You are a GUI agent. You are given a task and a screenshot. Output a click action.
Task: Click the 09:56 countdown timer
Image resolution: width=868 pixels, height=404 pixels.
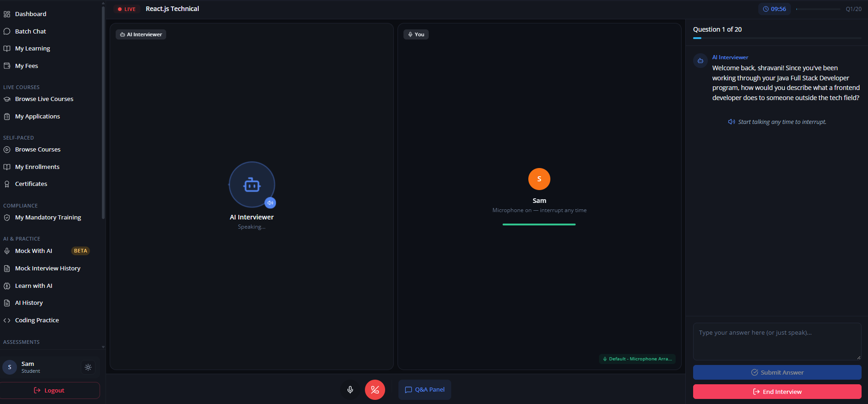[x=774, y=9]
